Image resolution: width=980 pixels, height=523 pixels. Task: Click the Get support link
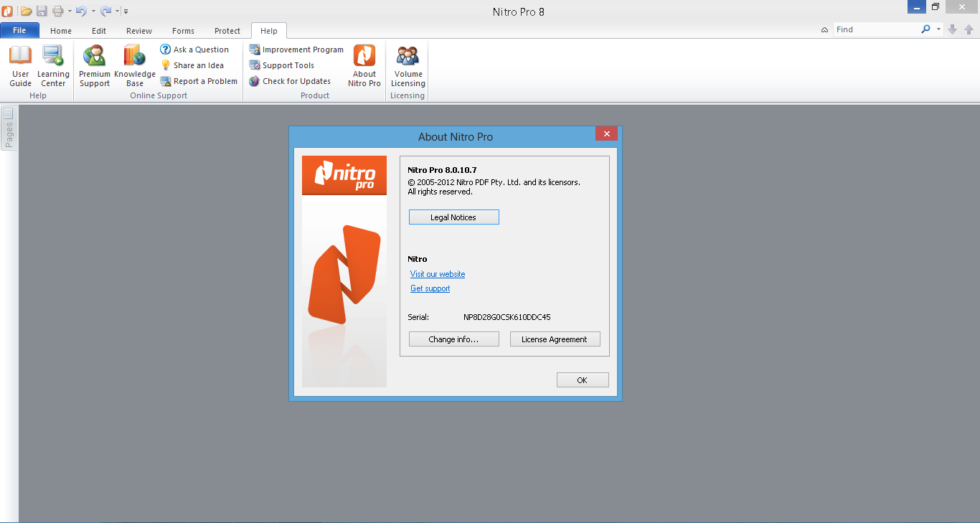click(x=430, y=288)
